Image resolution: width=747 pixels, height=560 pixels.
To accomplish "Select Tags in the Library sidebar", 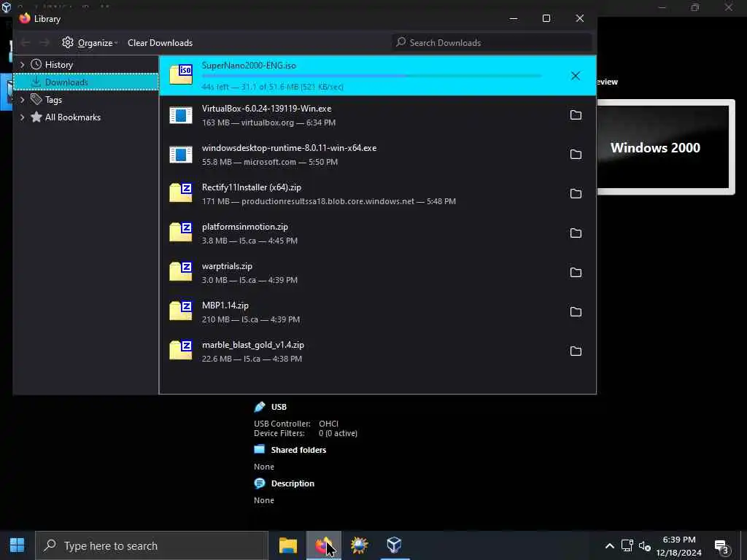I will [53, 99].
